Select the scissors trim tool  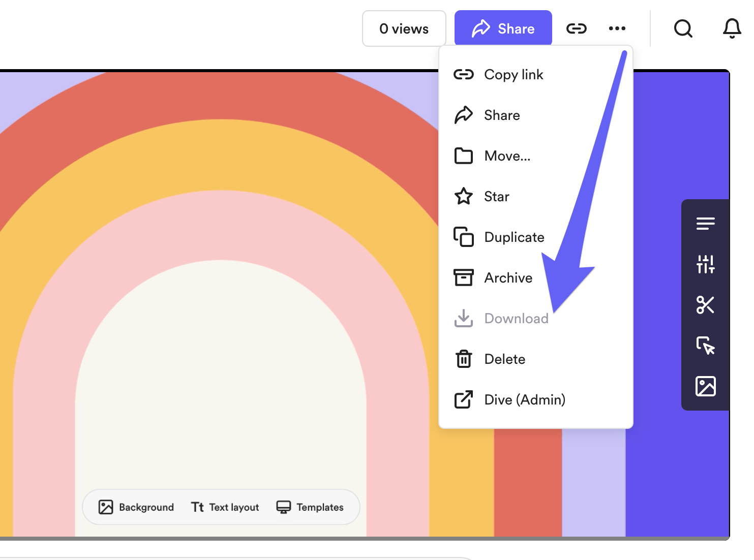705,305
